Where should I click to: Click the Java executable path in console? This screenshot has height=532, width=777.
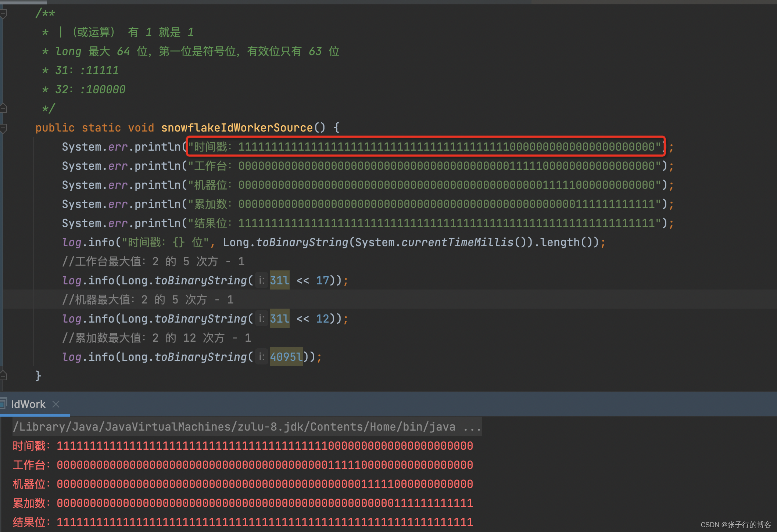[x=234, y=427]
